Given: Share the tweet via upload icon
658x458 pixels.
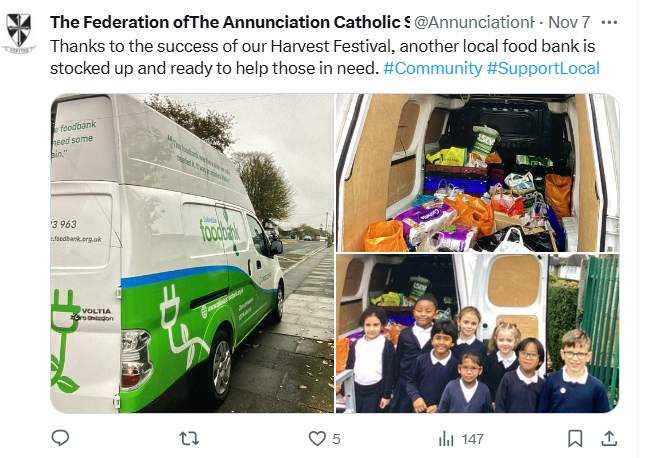Looking at the screenshot, I should coord(609,439).
